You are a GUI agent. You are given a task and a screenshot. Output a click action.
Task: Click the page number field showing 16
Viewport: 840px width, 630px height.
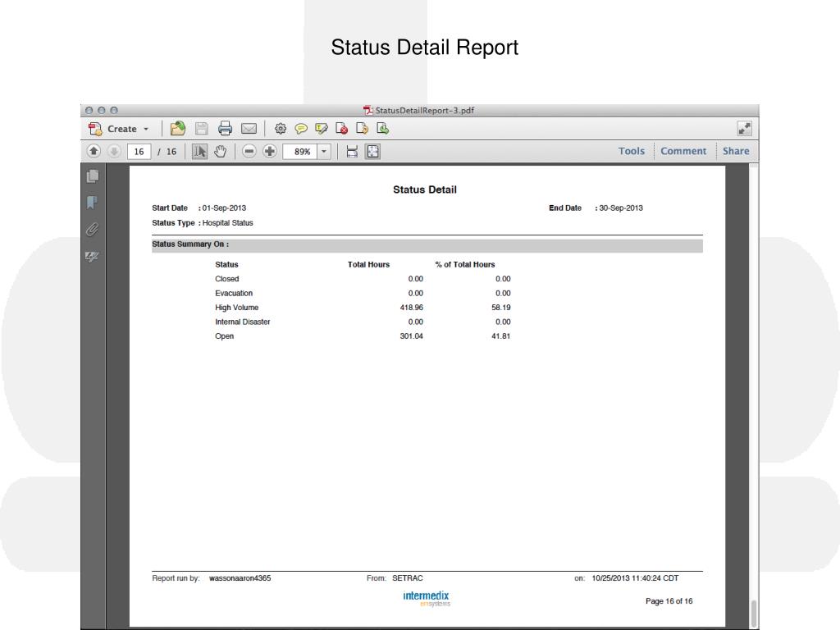[x=139, y=152]
